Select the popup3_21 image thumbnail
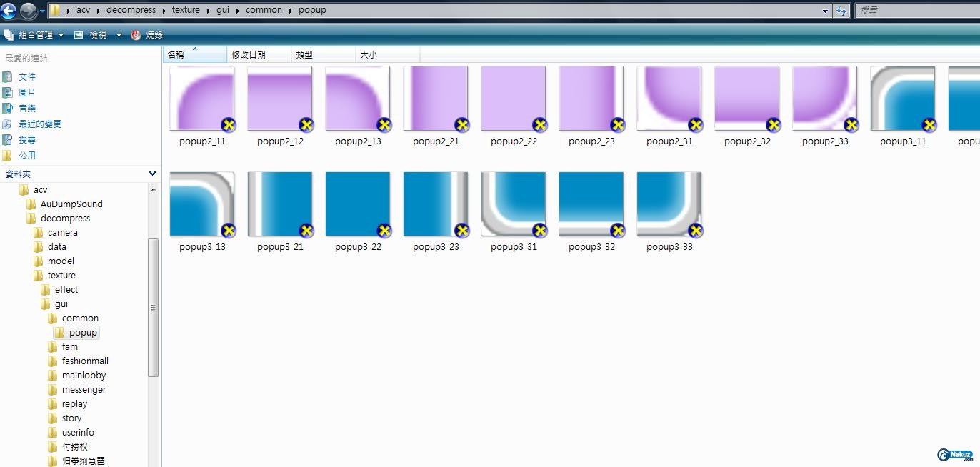Viewport: 980px width, 467px height. (x=280, y=204)
